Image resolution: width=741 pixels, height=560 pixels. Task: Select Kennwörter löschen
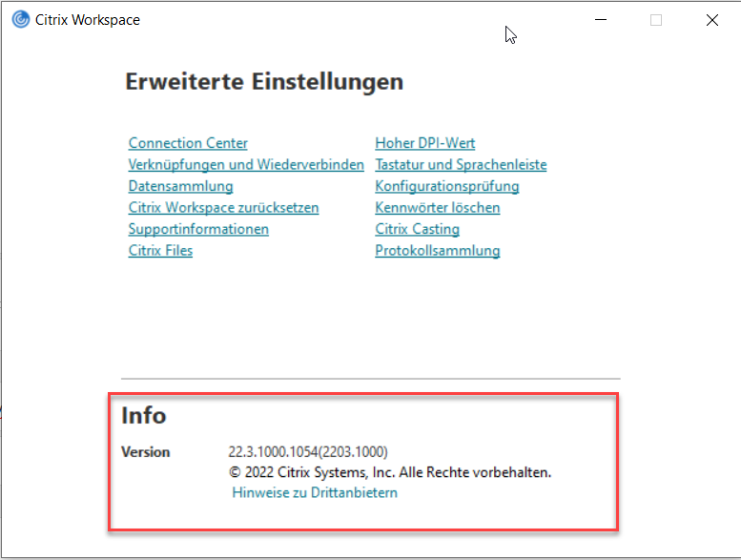tap(438, 207)
